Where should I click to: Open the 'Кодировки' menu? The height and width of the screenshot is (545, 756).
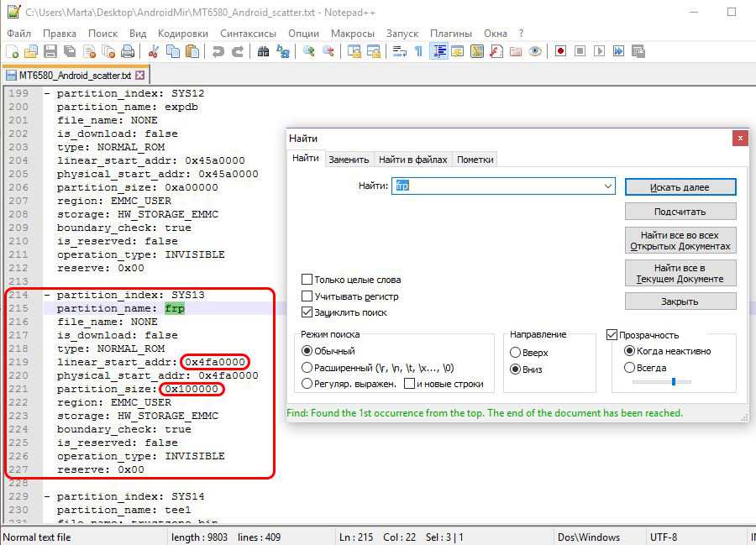(x=182, y=33)
